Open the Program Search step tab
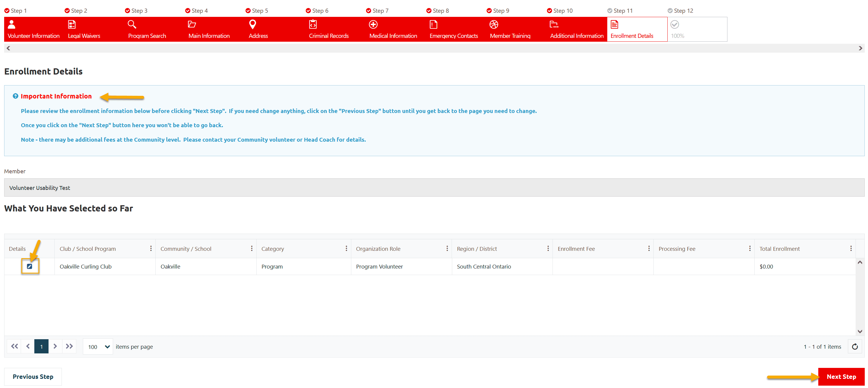868x388 pixels. [x=155, y=29]
